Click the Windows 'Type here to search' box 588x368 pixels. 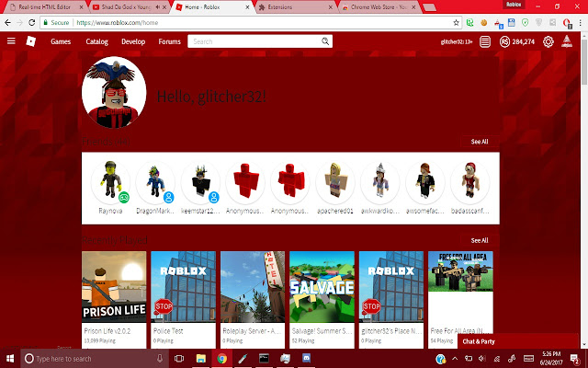point(94,359)
